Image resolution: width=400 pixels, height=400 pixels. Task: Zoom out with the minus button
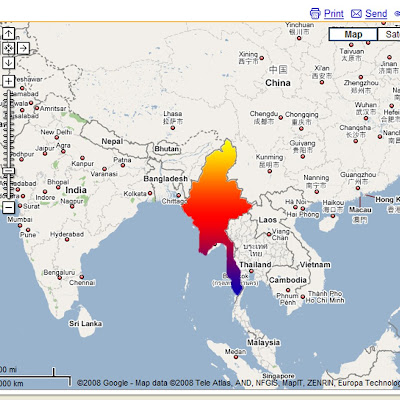8,208
